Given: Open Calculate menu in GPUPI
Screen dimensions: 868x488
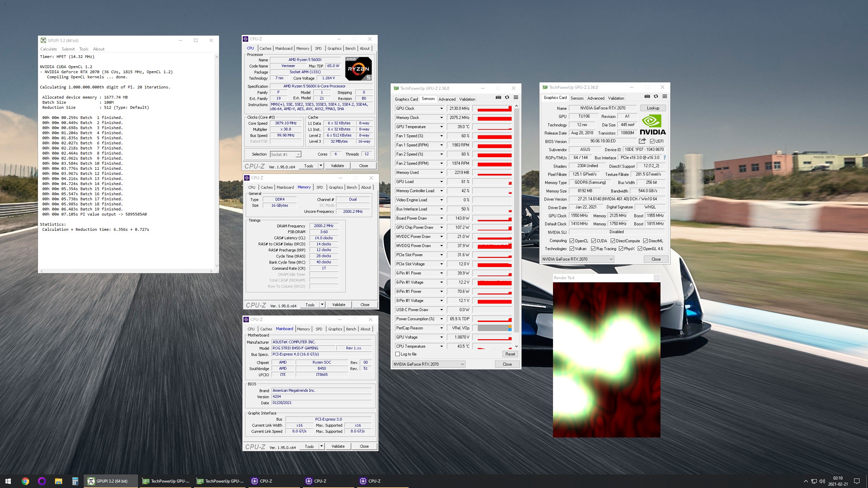Looking at the screenshot, I should 48,49.
